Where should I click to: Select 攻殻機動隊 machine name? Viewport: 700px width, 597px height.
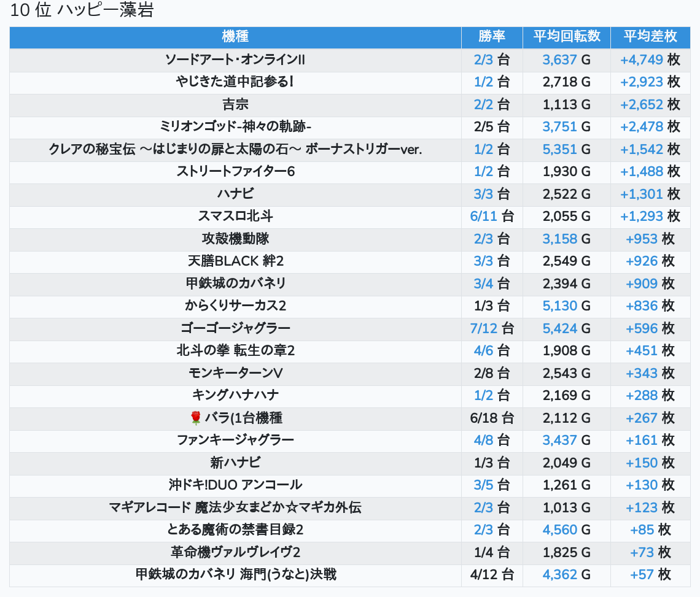coord(235,239)
